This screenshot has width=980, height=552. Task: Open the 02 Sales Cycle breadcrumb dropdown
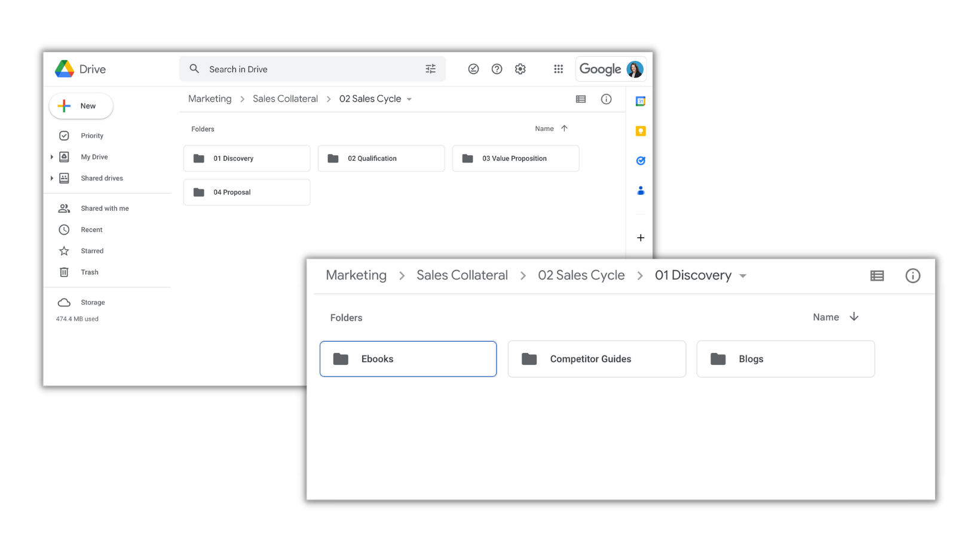point(409,99)
